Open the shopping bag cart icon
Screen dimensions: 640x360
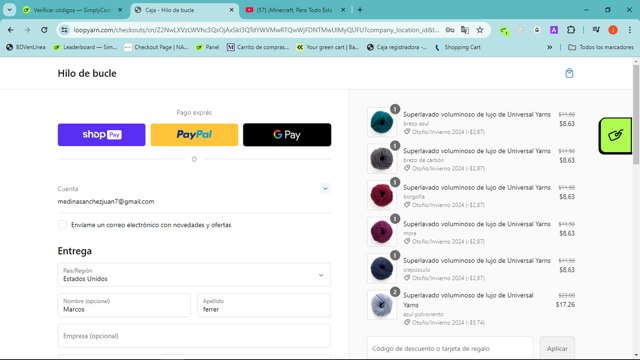tap(569, 73)
